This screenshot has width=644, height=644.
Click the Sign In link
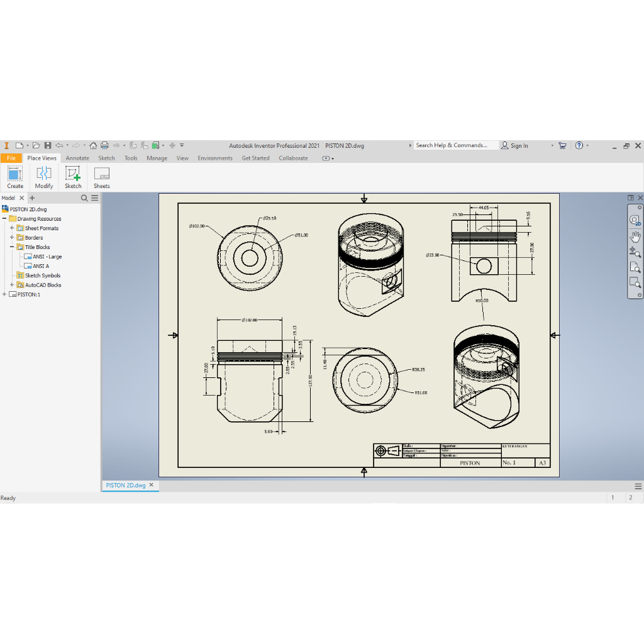(x=519, y=145)
